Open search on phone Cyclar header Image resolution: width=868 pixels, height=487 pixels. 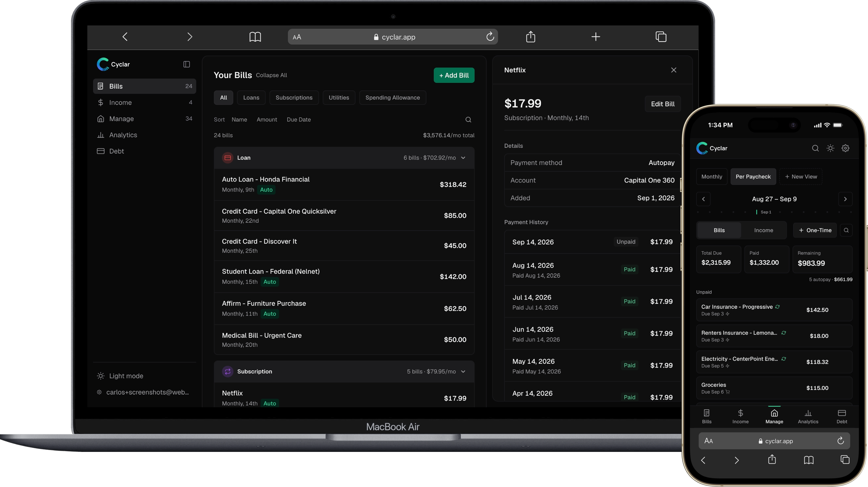click(815, 148)
